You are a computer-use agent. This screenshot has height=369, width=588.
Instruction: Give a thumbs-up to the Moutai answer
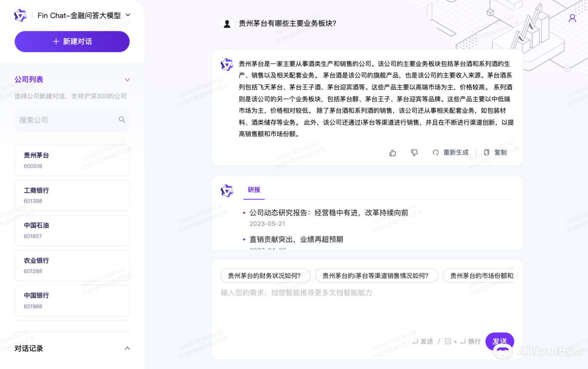(x=392, y=152)
